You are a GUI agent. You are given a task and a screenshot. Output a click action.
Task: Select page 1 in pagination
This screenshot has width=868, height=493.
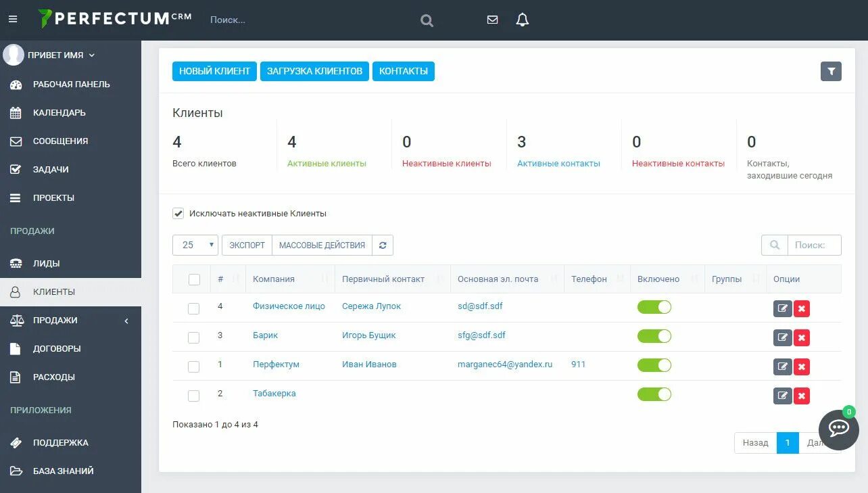788,443
